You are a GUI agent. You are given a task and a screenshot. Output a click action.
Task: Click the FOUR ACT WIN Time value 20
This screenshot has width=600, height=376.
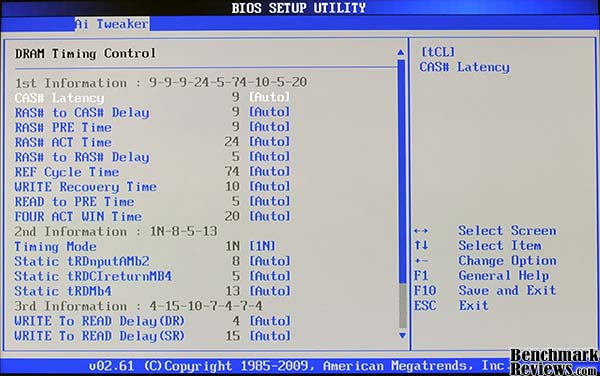[x=232, y=216]
